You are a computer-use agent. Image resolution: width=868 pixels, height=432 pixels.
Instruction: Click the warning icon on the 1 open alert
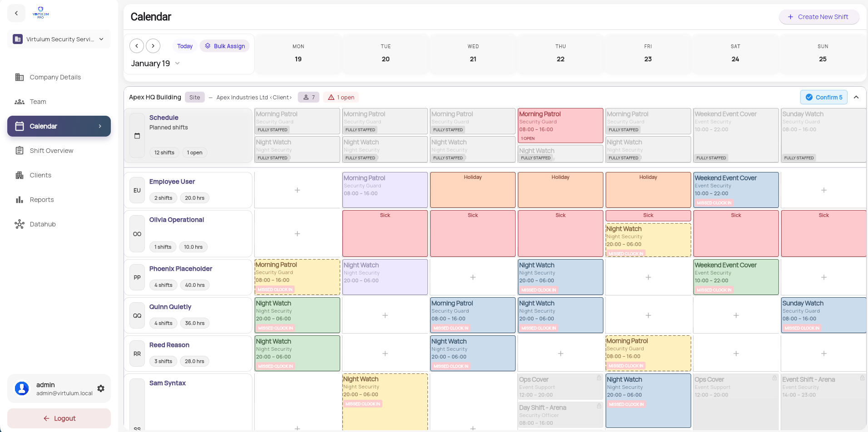pos(330,97)
